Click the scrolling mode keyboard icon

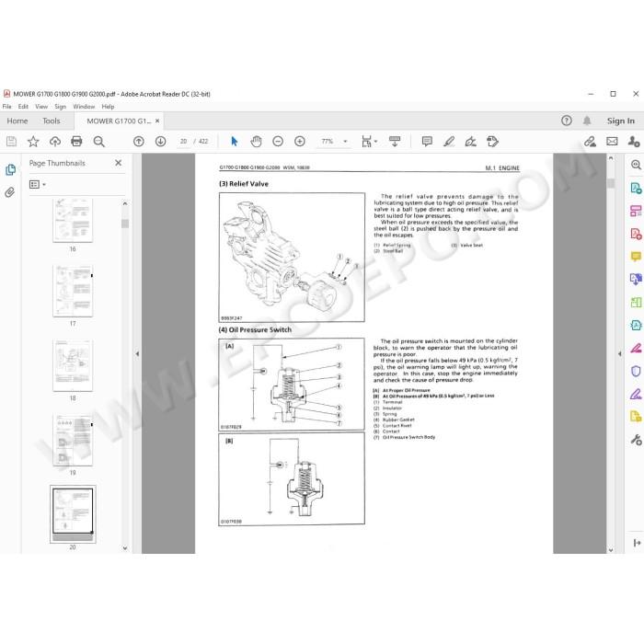395,142
